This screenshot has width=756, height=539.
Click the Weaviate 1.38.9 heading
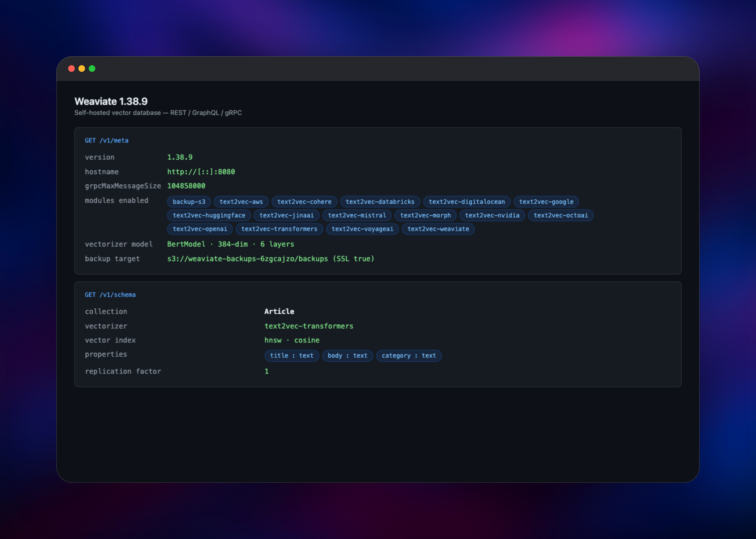click(111, 101)
